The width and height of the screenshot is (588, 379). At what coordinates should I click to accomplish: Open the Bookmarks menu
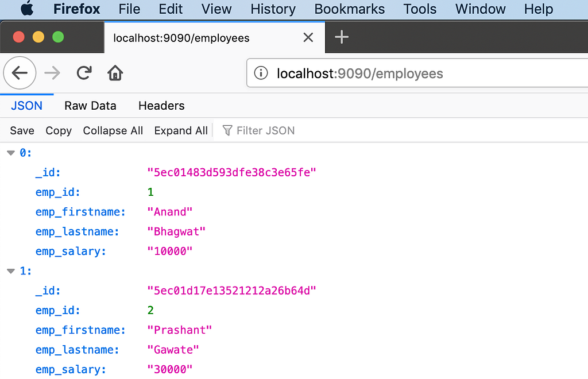[x=350, y=9]
